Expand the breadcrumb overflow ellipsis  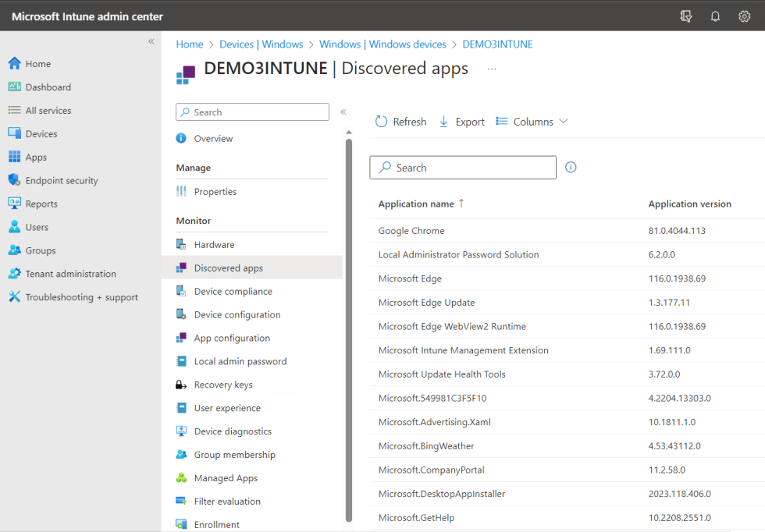(492, 70)
